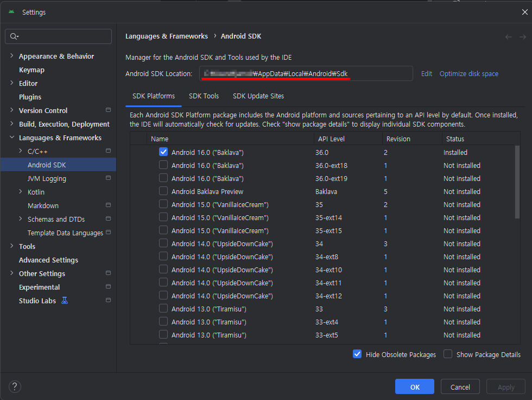Viewport: 532px width, 400px height.
Task: Click the C/C++ project-level icon
Action: point(108,151)
